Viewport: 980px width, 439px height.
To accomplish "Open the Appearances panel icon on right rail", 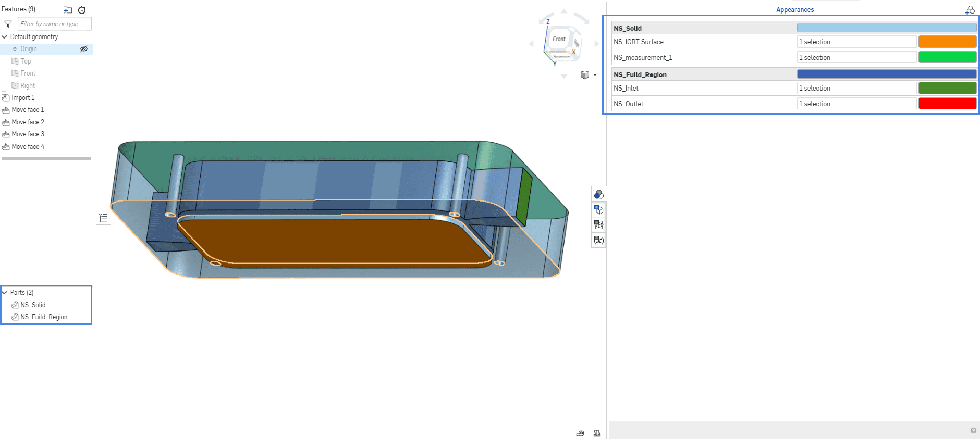I will pyautogui.click(x=598, y=194).
